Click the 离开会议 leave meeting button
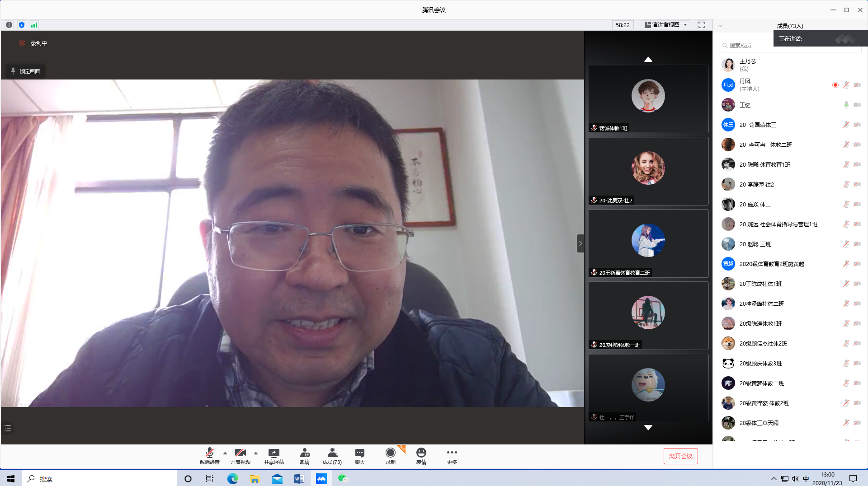868x486 pixels. click(681, 456)
